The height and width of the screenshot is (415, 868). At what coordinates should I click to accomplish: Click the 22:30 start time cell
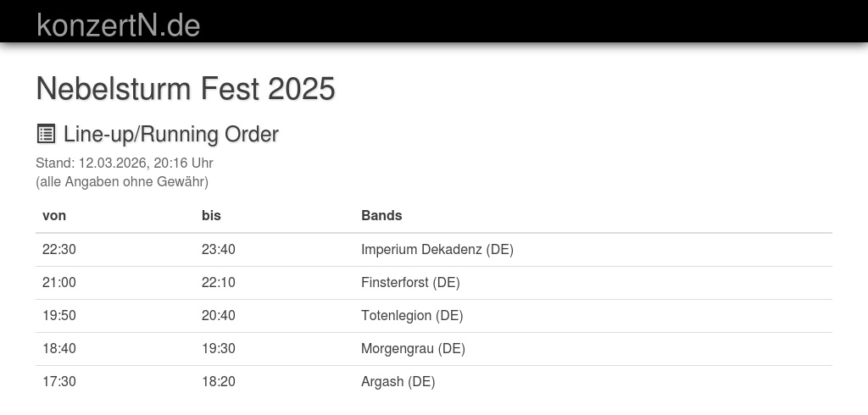point(59,249)
